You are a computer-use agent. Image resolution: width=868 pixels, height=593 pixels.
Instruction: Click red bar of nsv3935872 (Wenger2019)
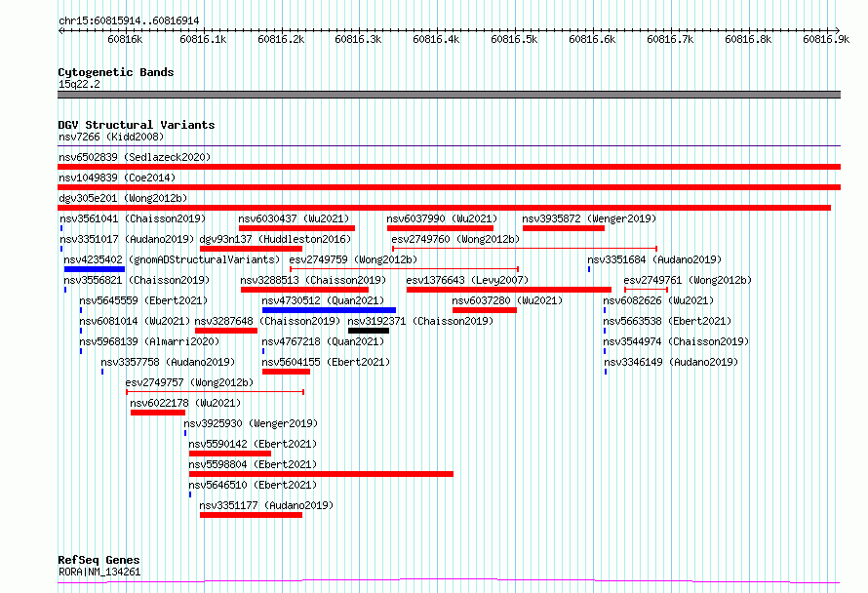(x=564, y=228)
